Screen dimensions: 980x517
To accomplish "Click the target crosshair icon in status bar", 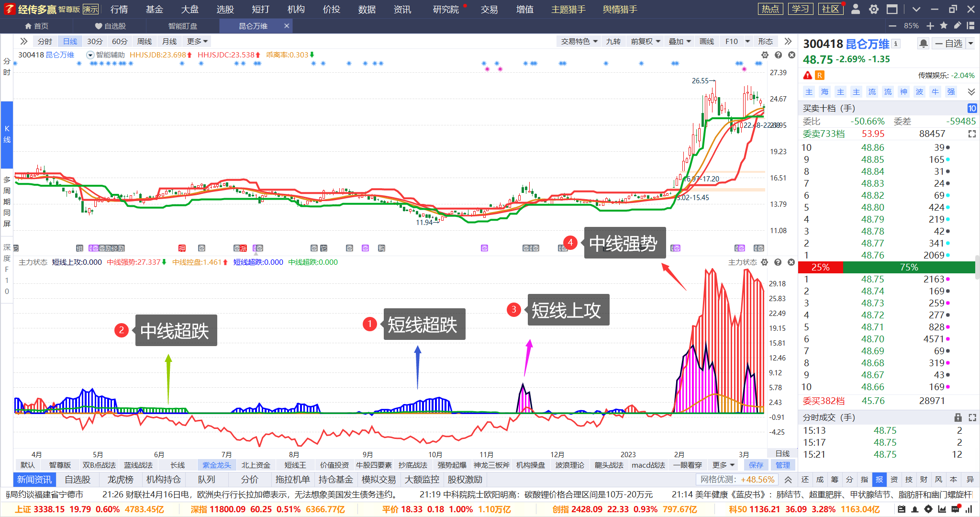I will click(928, 509).
